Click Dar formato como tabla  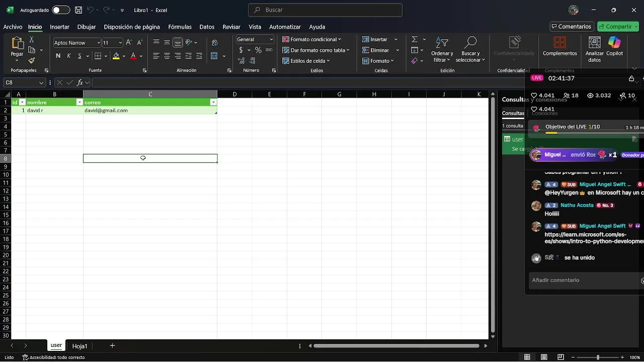pos(315,50)
